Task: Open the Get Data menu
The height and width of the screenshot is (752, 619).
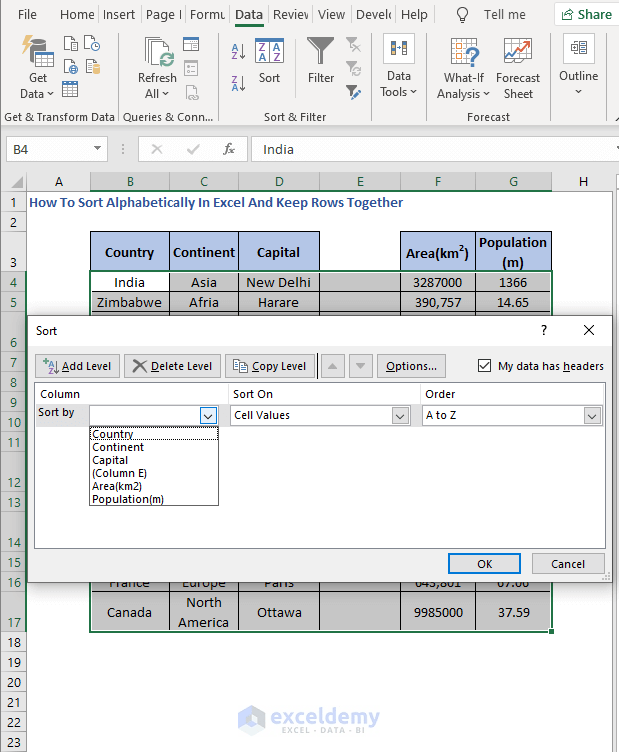Action: click(37, 67)
